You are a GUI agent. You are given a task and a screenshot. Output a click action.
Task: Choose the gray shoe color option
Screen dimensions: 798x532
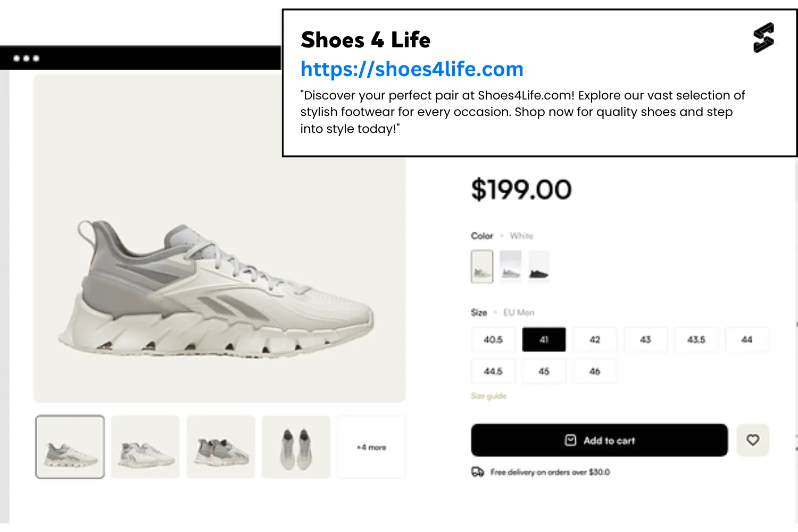pyautogui.click(x=510, y=267)
